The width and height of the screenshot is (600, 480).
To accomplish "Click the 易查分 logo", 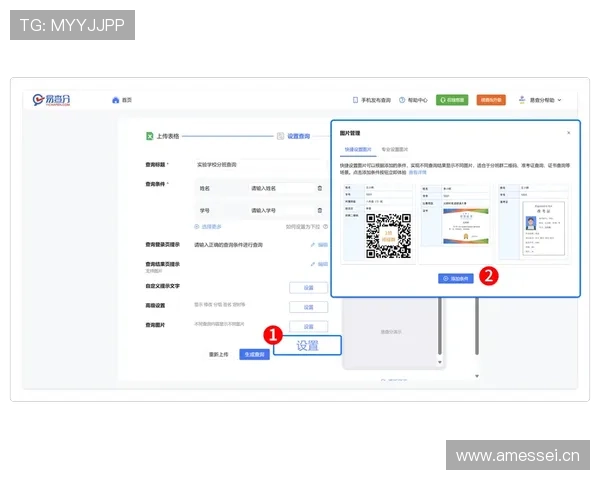I will [x=51, y=100].
